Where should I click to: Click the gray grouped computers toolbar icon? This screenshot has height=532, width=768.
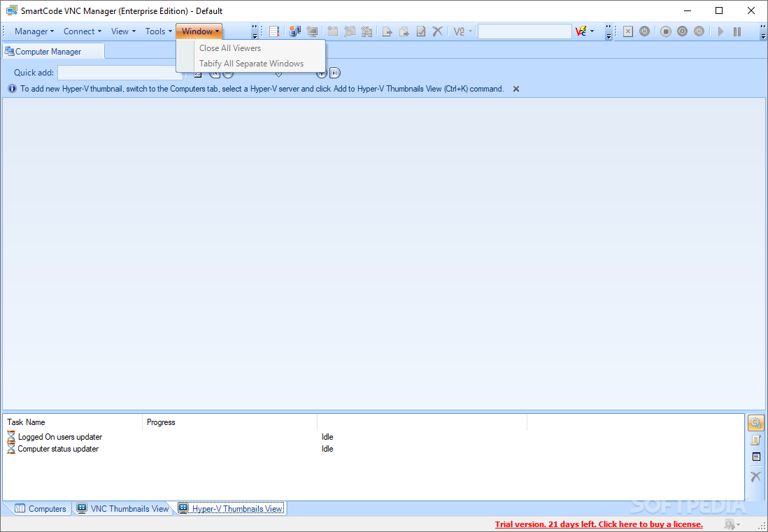tap(367, 31)
